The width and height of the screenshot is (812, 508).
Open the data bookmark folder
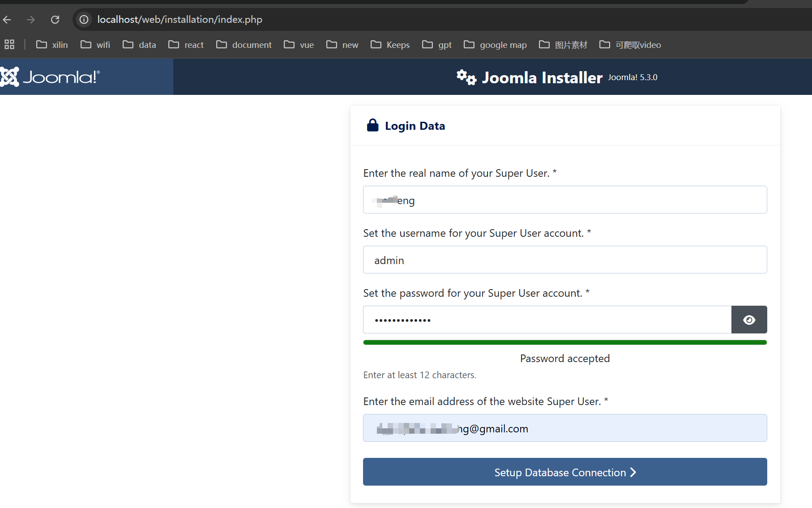tap(139, 45)
